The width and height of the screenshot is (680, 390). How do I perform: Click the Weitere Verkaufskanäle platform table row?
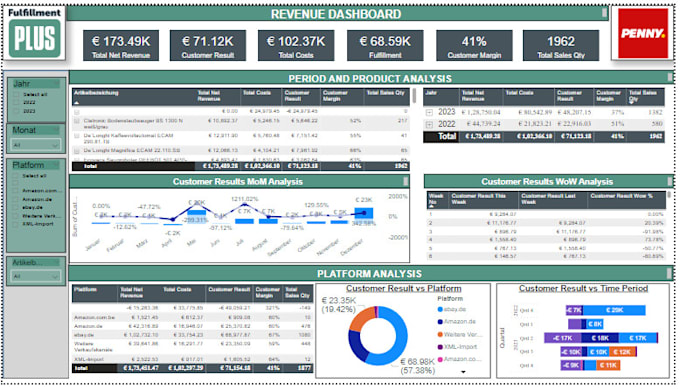(x=192, y=347)
